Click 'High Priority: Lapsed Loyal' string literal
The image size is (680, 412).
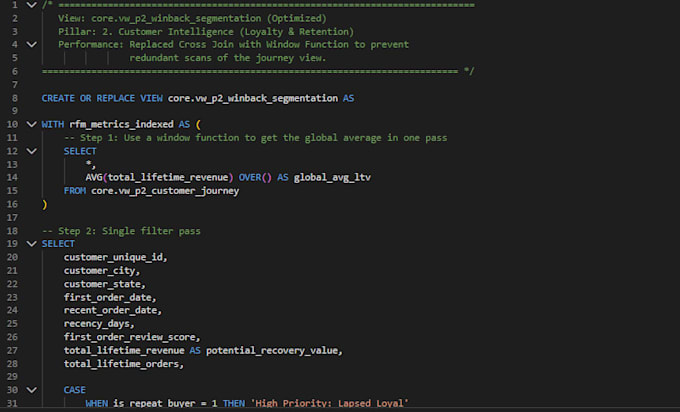(x=330, y=403)
